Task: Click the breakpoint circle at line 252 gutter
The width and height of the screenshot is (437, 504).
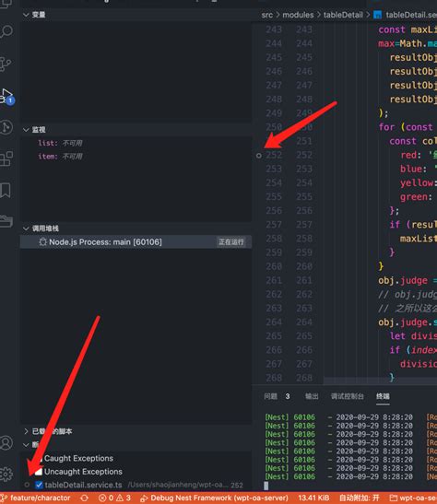Action: pos(259,156)
